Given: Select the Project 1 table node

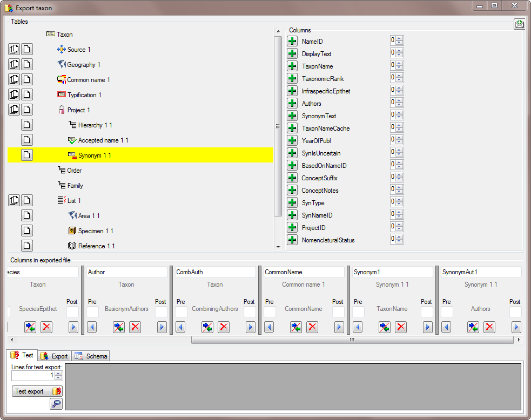Looking at the screenshot, I should 78,110.
